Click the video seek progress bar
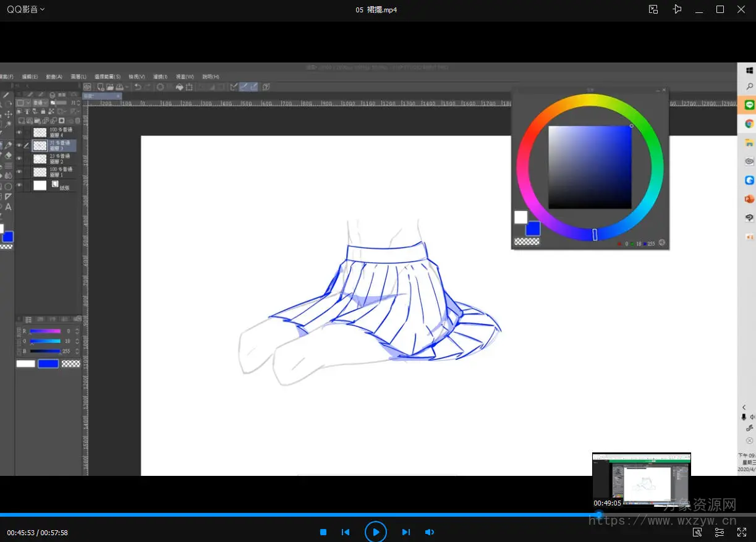 [309, 514]
